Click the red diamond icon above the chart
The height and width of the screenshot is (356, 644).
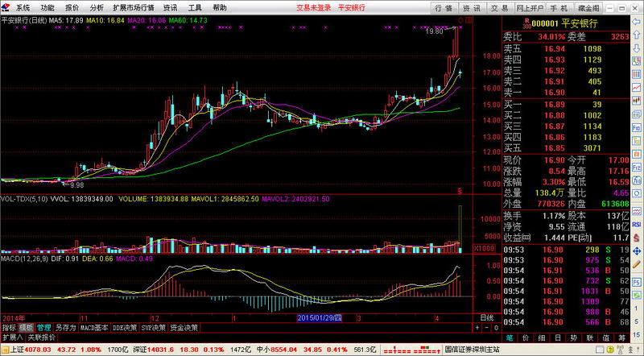click(460, 18)
